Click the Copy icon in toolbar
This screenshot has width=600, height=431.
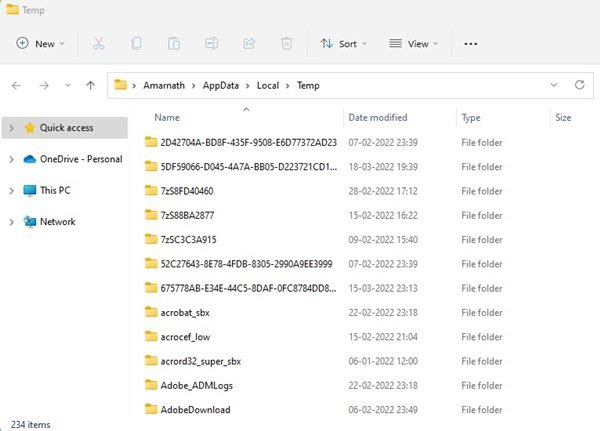coord(136,44)
